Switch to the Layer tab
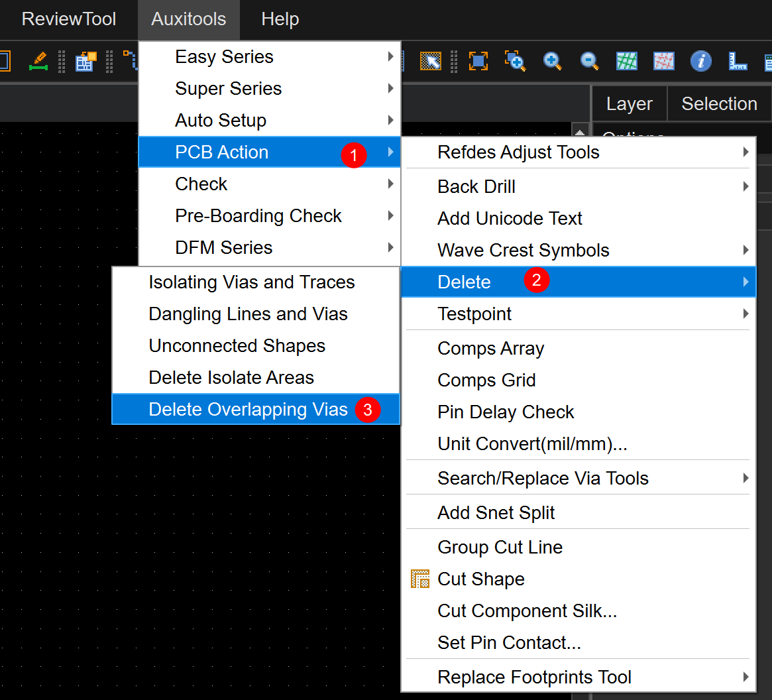 pyautogui.click(x=629, y=104)
